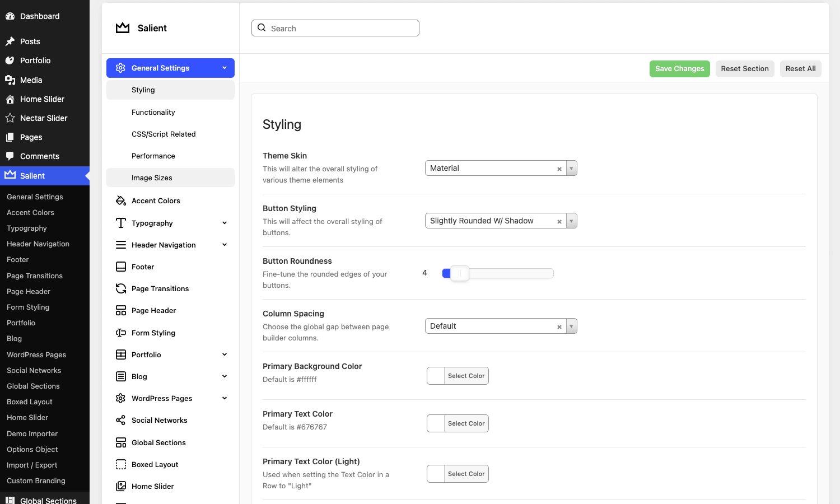Click the Page Transitions refresh icon
Screen dimensions: 840x504
click(x=120, y=288)
